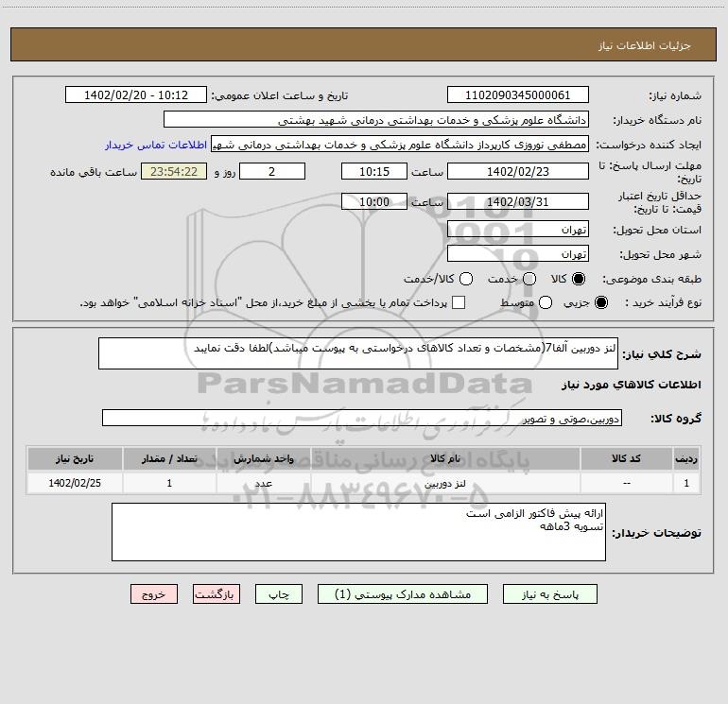Click the چاپ print button
This screenshot has width=728, height=704.
pyautogui.click(x=279, y=594)
